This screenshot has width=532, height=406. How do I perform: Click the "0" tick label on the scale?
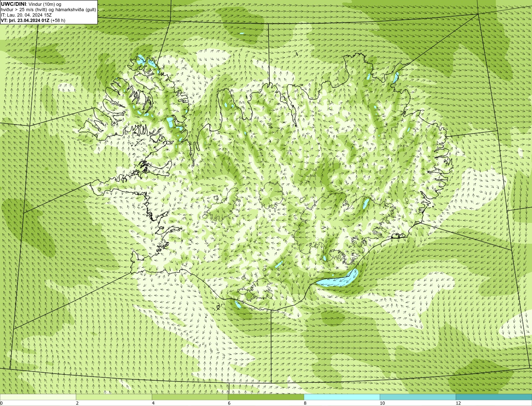(1, 403)
